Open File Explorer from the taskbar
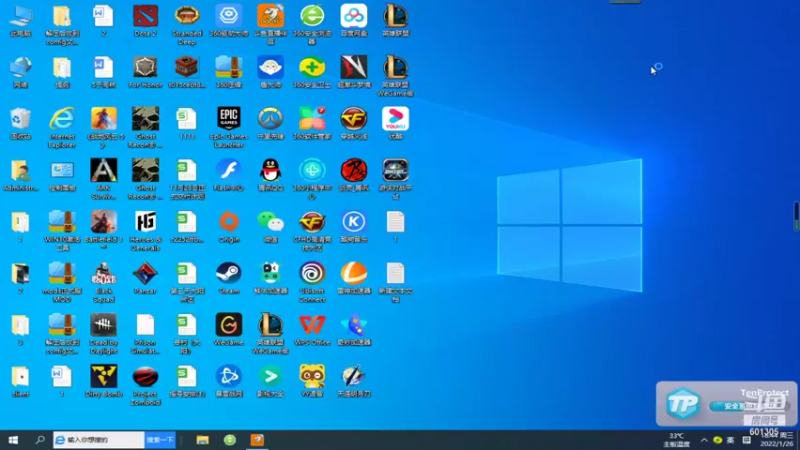 tap(203, 440)
